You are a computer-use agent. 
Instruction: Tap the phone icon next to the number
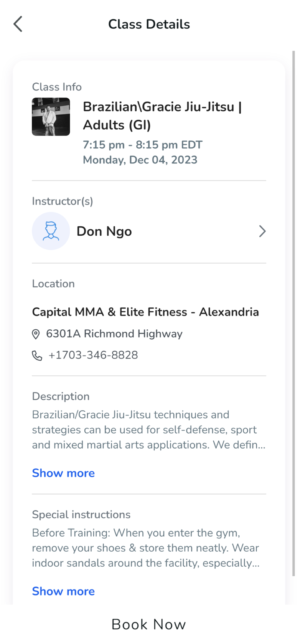click(x=37, y=355)
